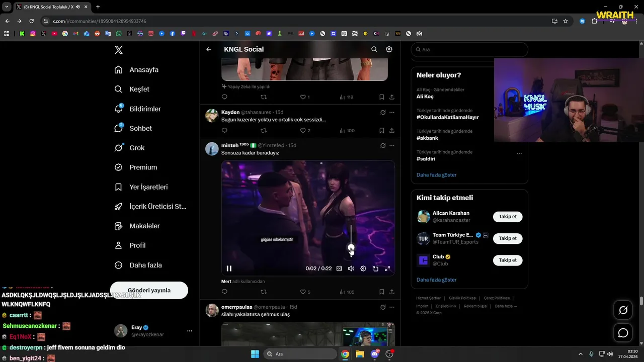Open more options on omerrpaulaa's post
644x362 pixels.
pos(392,307)
